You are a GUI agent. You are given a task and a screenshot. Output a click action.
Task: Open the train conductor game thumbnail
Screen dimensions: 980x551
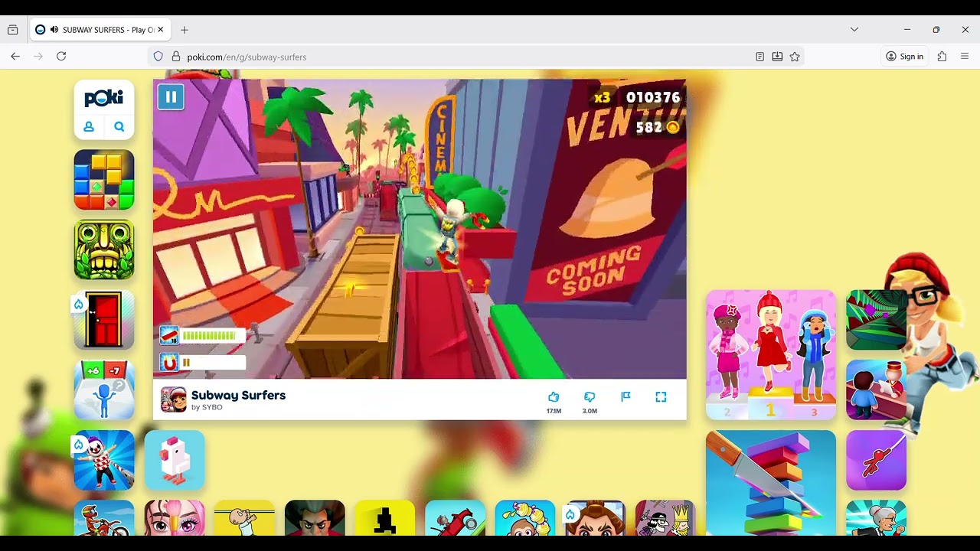tap(876, 390)
